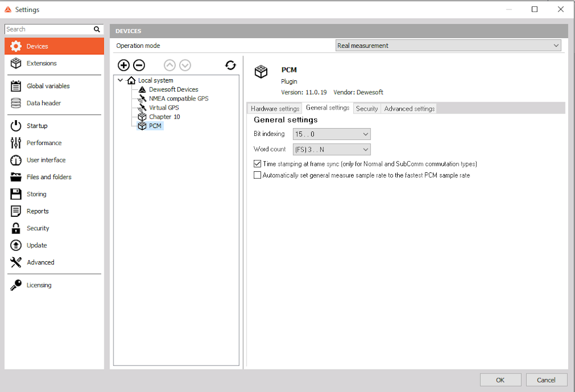Uncheck Time stamping at frame sync

coord(257,164)
